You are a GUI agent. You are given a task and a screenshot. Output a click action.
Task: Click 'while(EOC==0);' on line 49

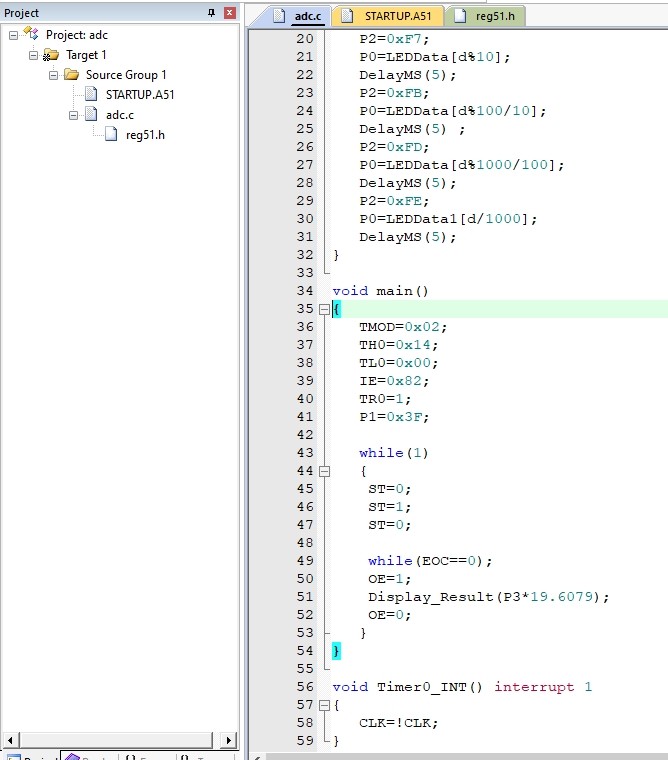click(430, 561)
